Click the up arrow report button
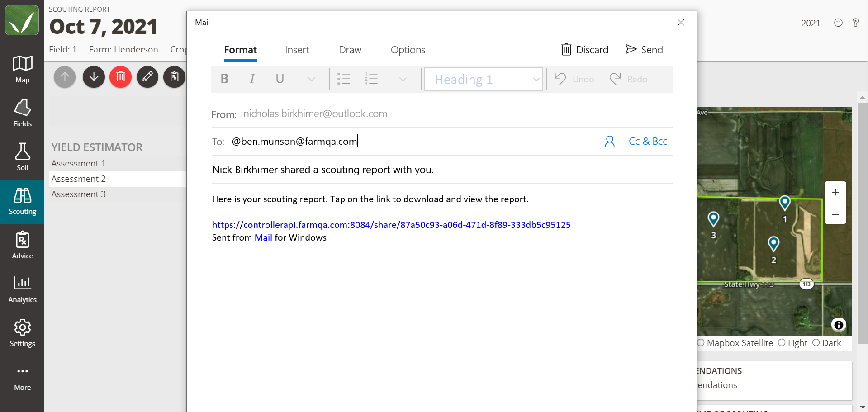 (65, 77)
